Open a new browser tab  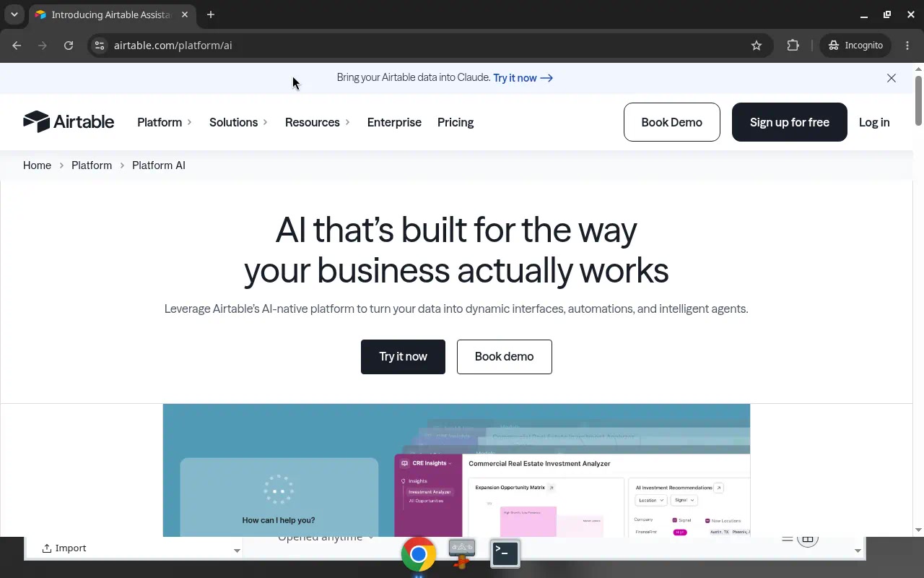pyautogui.click(x=211, y=14)
